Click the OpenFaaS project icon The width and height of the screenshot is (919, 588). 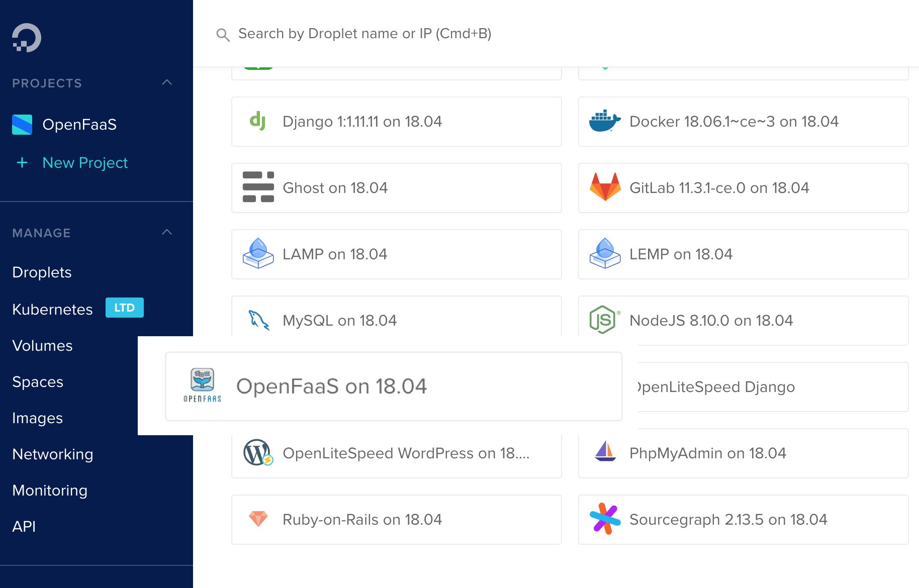click(22, 125)
